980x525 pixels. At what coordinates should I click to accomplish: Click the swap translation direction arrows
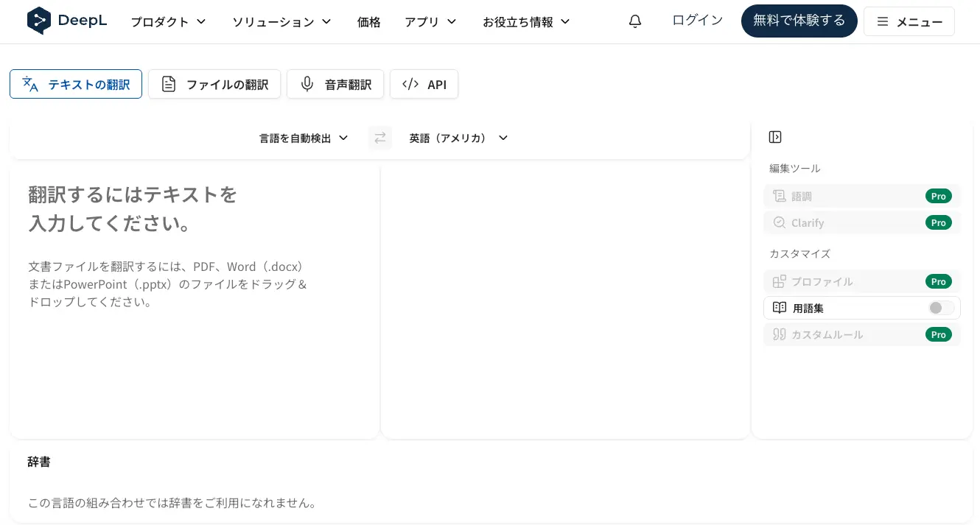click(380, 138)
